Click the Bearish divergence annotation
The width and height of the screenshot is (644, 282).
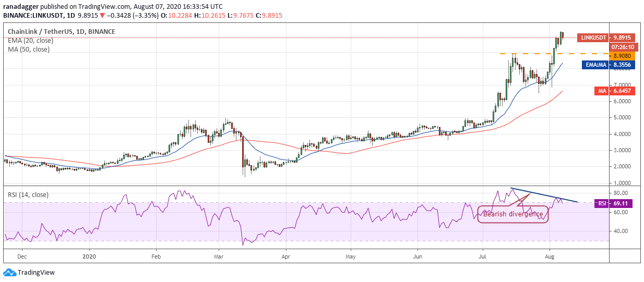(x=513, y=214)
